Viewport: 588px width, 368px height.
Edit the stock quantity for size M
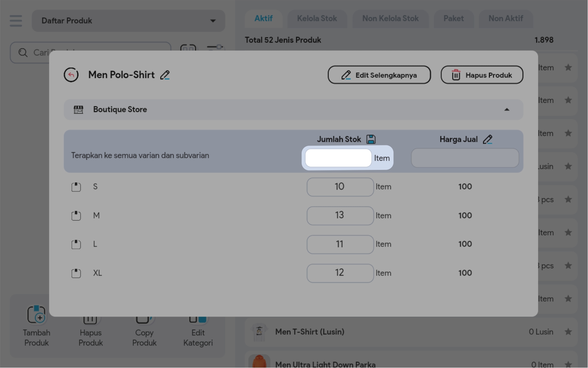pos(340,215)
